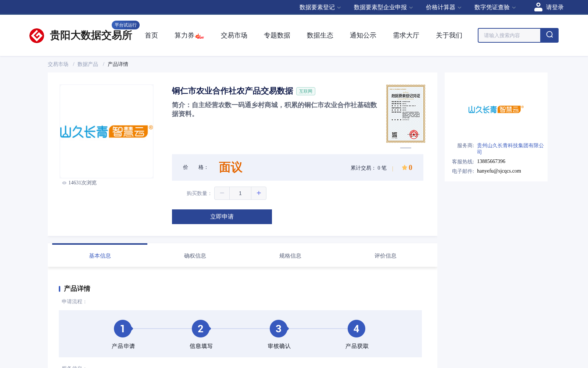This screenshot has height=368, width=588.
Task: Click email hanyefu@sjcqcs.com
Action: click(499, 171)
